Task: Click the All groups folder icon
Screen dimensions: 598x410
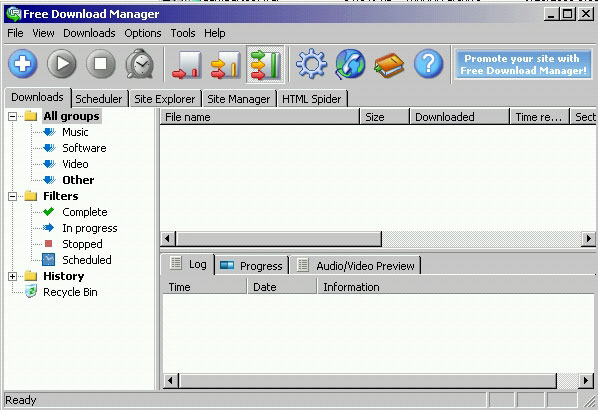Action: [31, 116]
